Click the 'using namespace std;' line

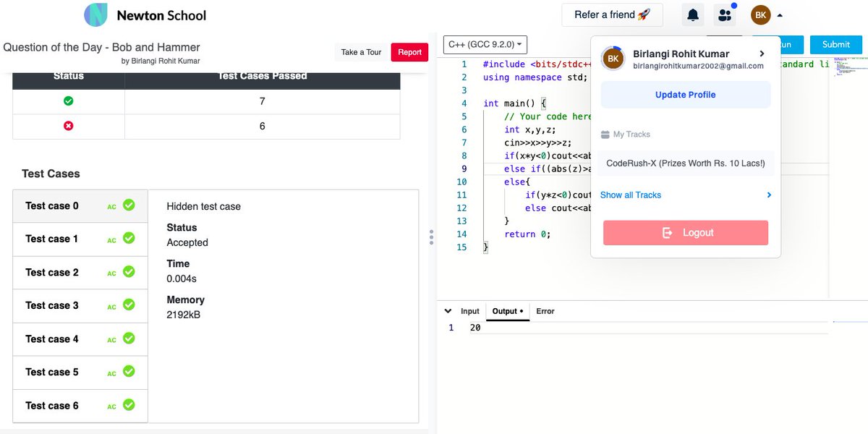tap(535, 78)
